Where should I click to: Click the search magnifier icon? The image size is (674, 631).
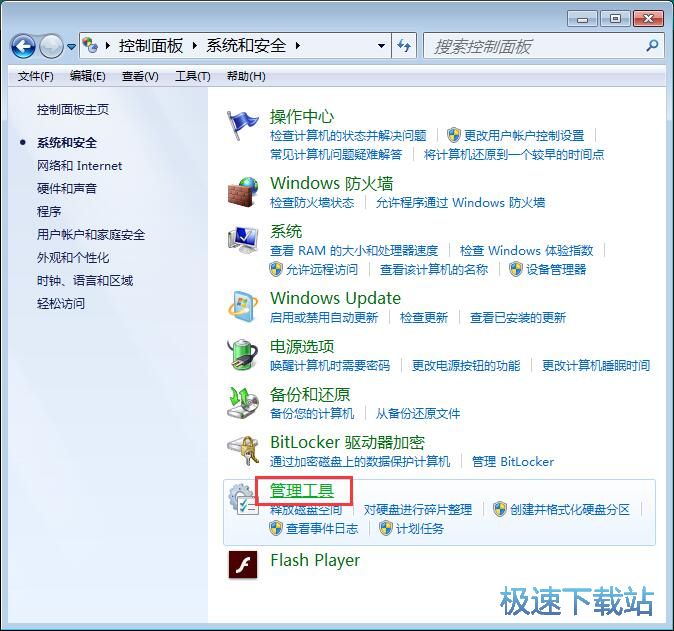(652, 45)
